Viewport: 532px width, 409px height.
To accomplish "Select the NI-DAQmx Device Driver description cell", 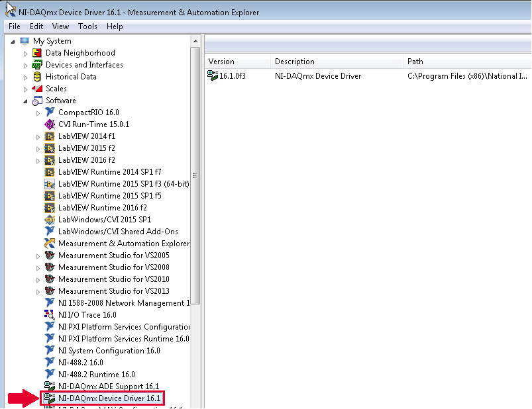I will click(x=318, y=76).
